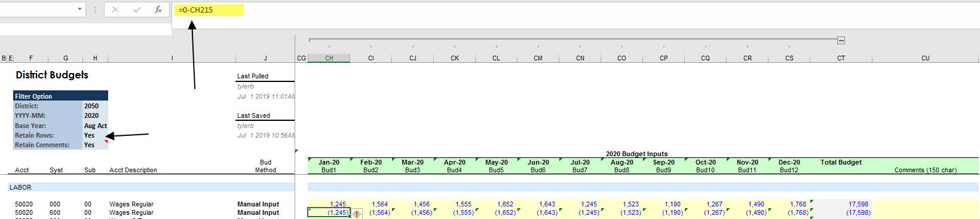Click the Dec-20 value 1,768 cell
The height and width of the screenshot is (219, 980).
789,204
